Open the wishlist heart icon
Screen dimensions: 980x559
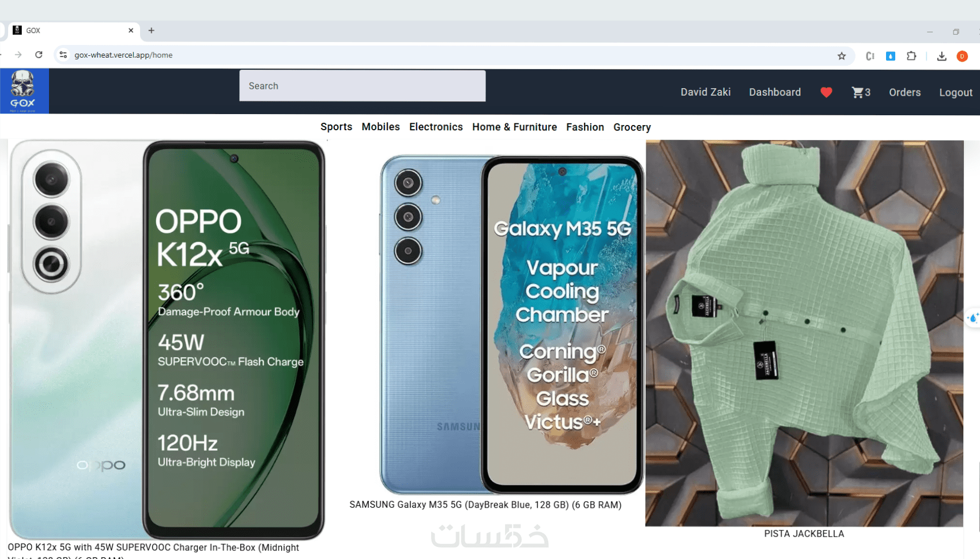coord(826,92)
